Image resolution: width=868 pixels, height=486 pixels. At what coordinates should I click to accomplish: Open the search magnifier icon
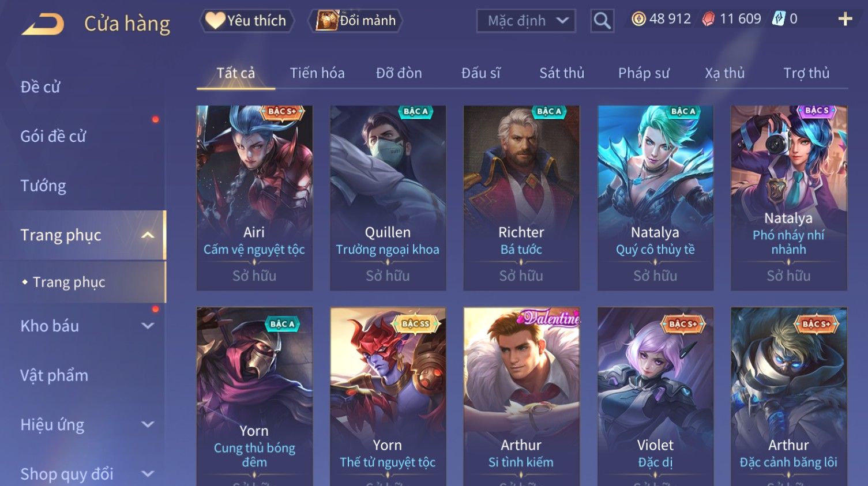coord(602,21)
